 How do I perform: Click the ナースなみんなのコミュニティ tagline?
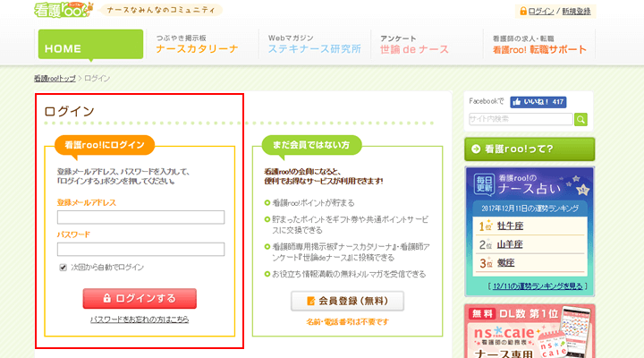click(161, 10)
